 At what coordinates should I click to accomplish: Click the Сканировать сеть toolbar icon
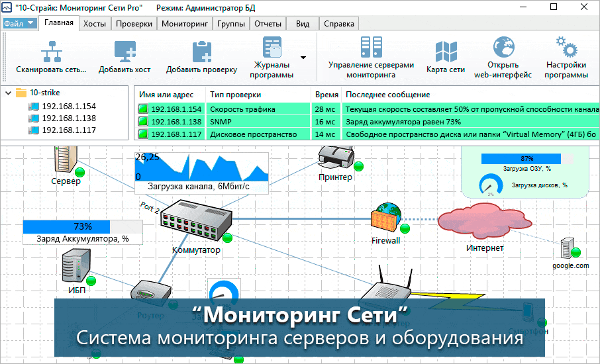click(x=51, y=51)
